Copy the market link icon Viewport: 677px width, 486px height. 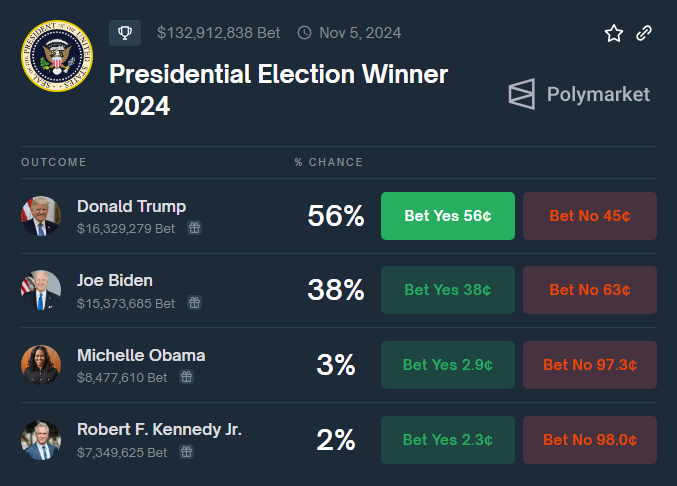point(644,33)
